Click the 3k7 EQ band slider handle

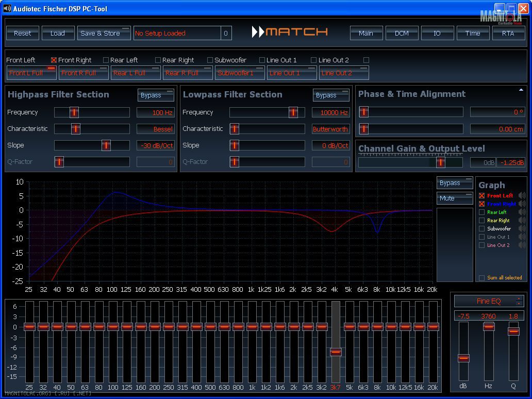(336, 352)
